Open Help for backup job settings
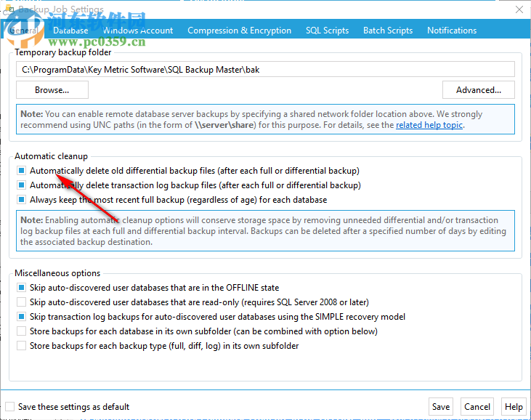The width and height of the screenshot is (531, 420). coord(514,406)
